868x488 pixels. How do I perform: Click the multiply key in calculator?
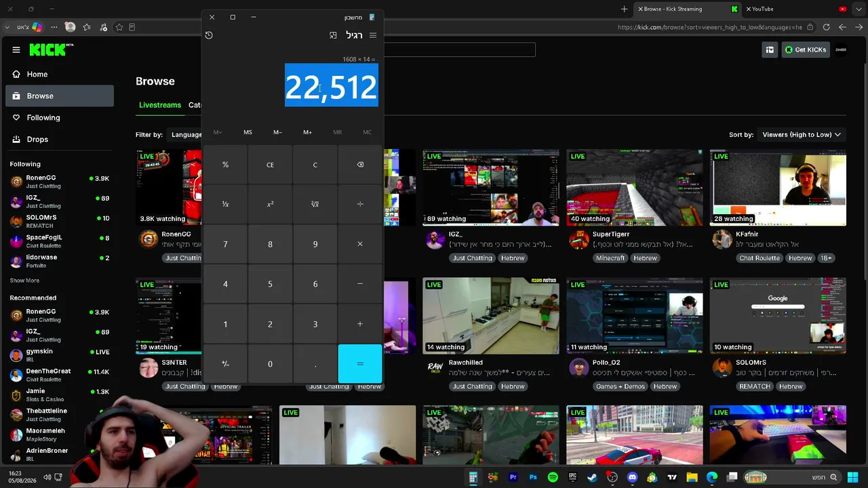coord(360,244)
